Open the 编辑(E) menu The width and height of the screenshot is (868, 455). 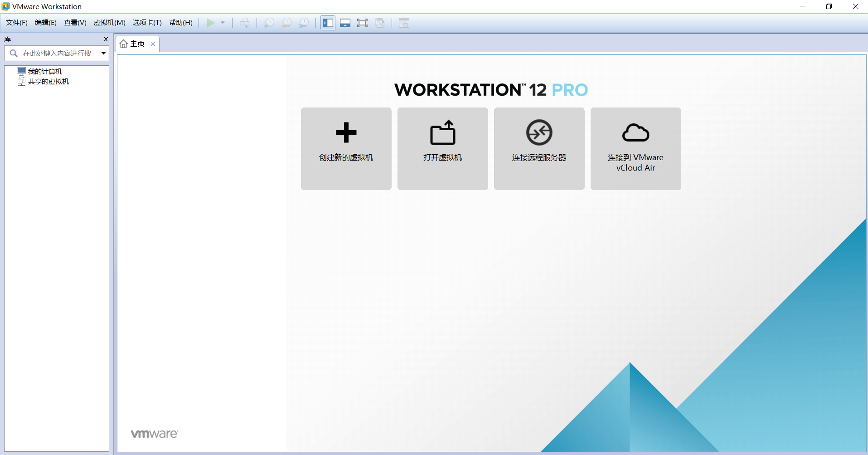coord(46,23)
